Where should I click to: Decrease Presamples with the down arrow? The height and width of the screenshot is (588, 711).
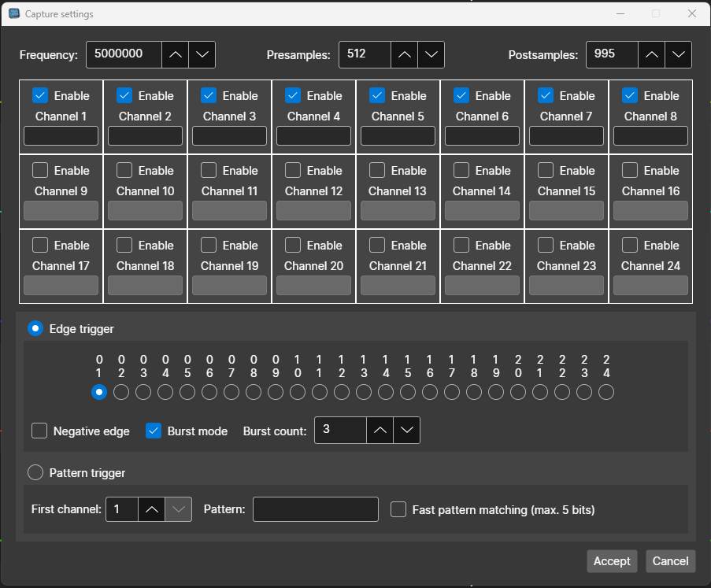coord(431,55)
